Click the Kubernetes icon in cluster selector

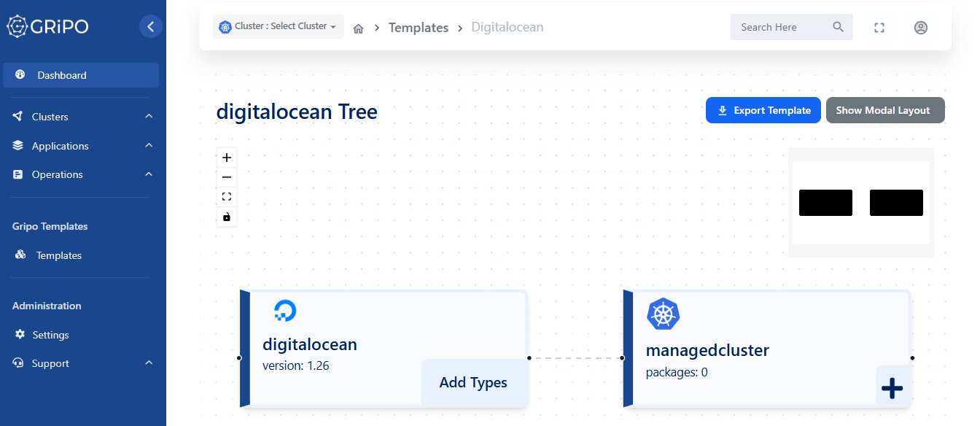coord(225,27)
